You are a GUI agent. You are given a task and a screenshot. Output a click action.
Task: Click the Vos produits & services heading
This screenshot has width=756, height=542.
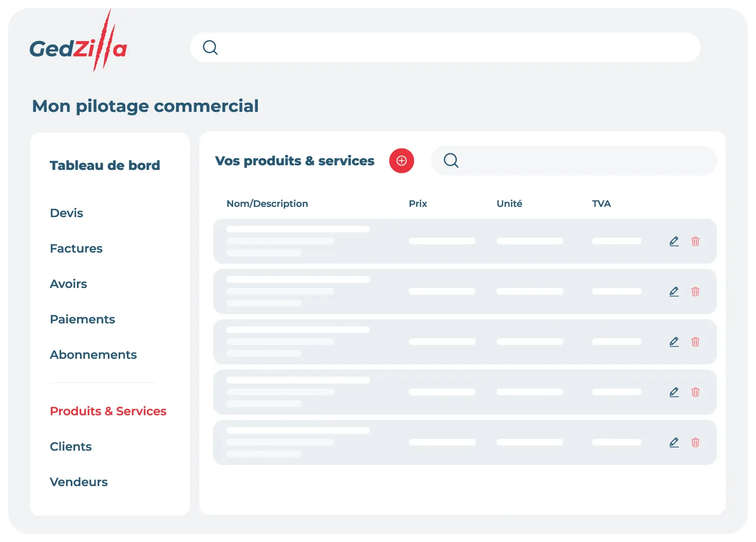click(295, 161)
